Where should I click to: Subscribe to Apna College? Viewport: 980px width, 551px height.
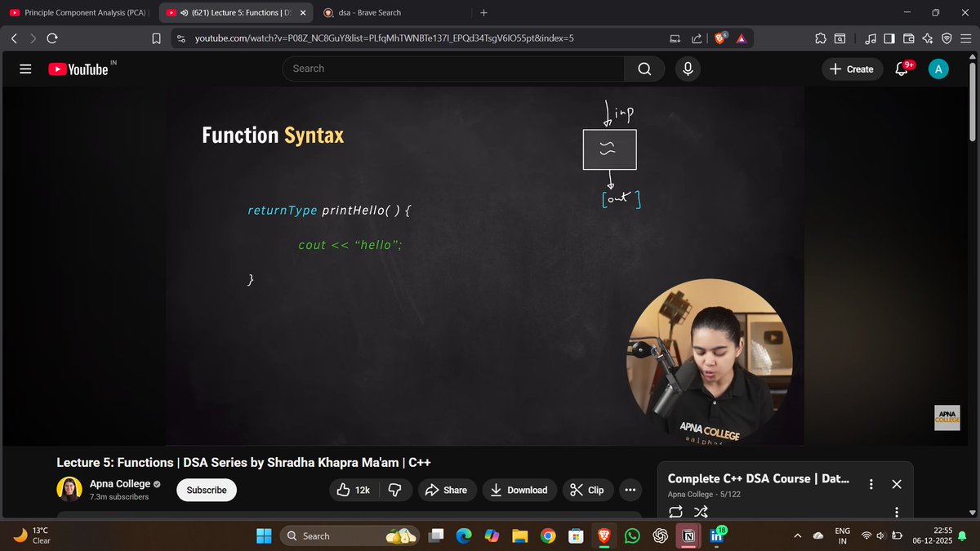tap(207, 490)
